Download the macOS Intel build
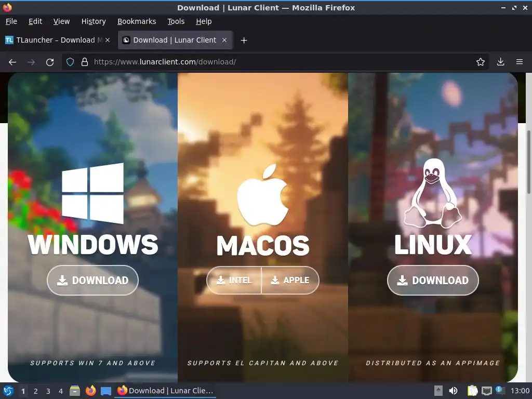 coord(234,280)
